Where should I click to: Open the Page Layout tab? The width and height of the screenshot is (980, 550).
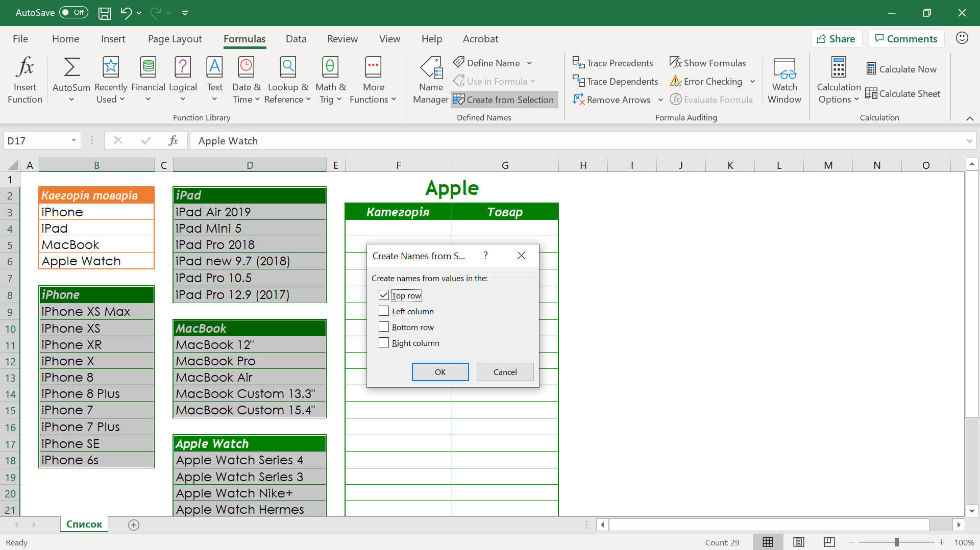pos(175,39)
